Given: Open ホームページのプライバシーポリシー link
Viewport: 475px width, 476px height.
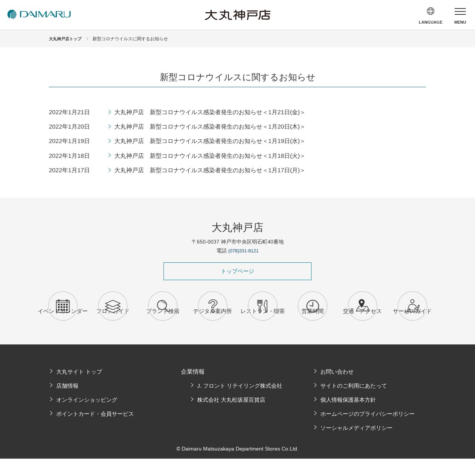Looking at the screenshot, I should pos(367,414).
